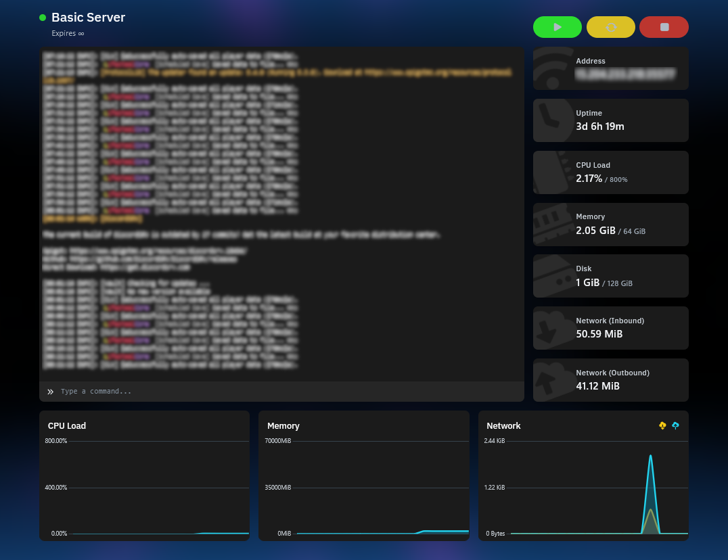
Task: Click the drive icon on the Disk card
Action: click(x=549, y=276)
